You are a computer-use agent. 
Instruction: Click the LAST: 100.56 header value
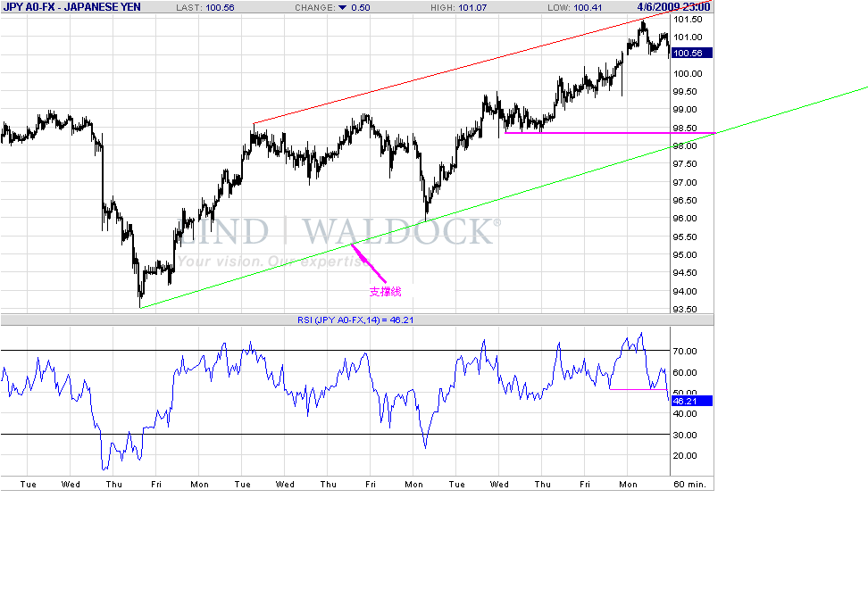(x=205, y=8)
